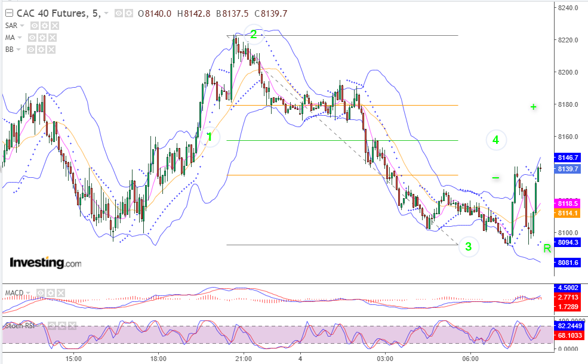The image size is (588, 364).
Task: Open the Investing.com logo link
Action: [x=45, y=263]
